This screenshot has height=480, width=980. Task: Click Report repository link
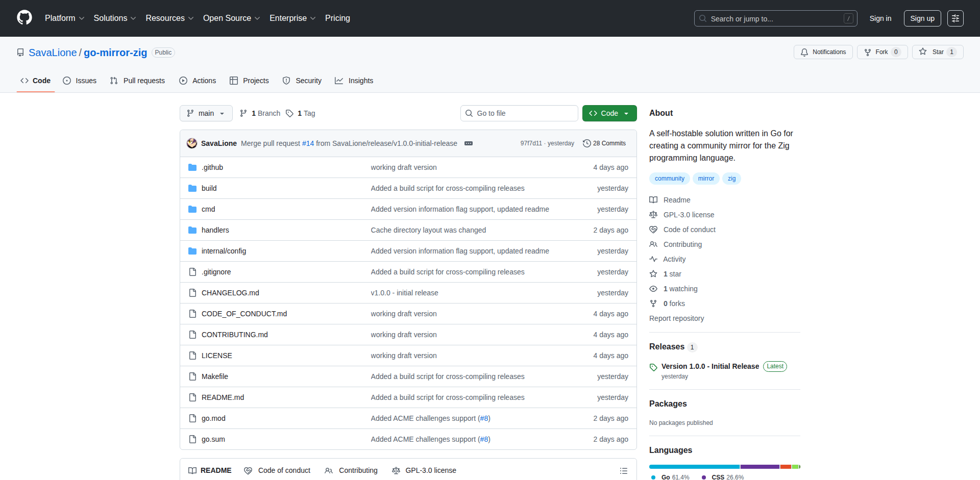coord(676,318)
